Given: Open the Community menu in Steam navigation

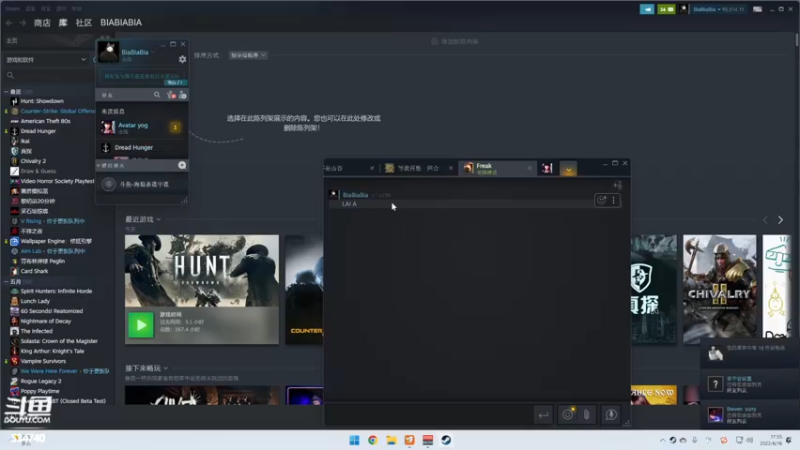Looking at the screenshot, I should click(84, 22).
